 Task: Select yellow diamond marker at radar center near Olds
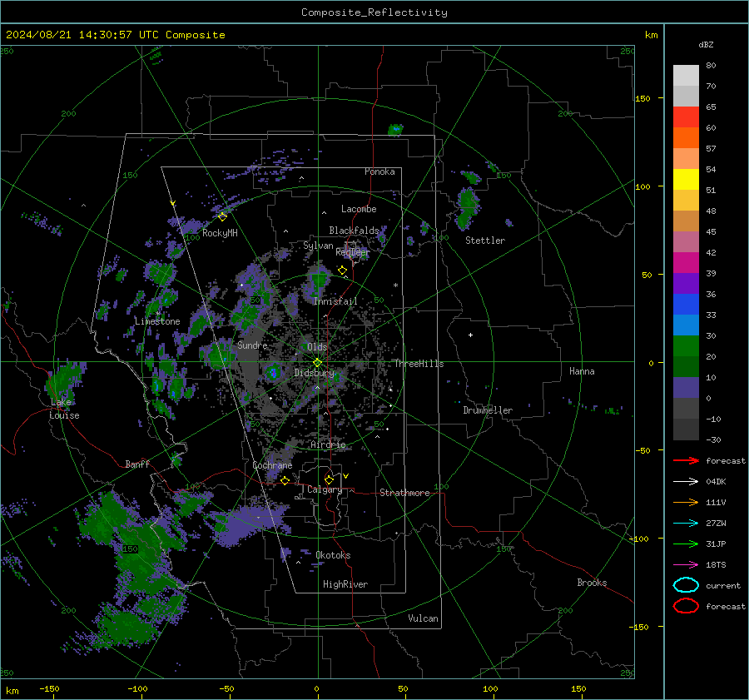(317, 363)
